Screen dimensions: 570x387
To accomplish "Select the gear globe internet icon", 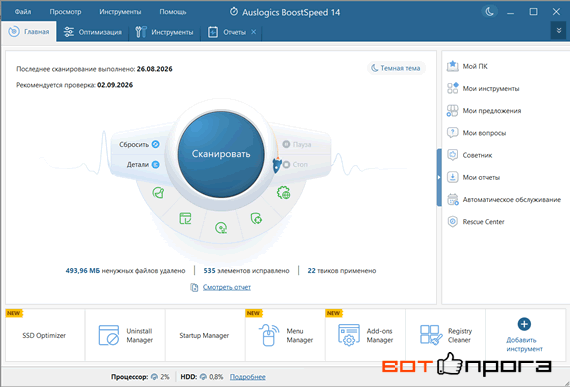I will [x=284, y=193].
